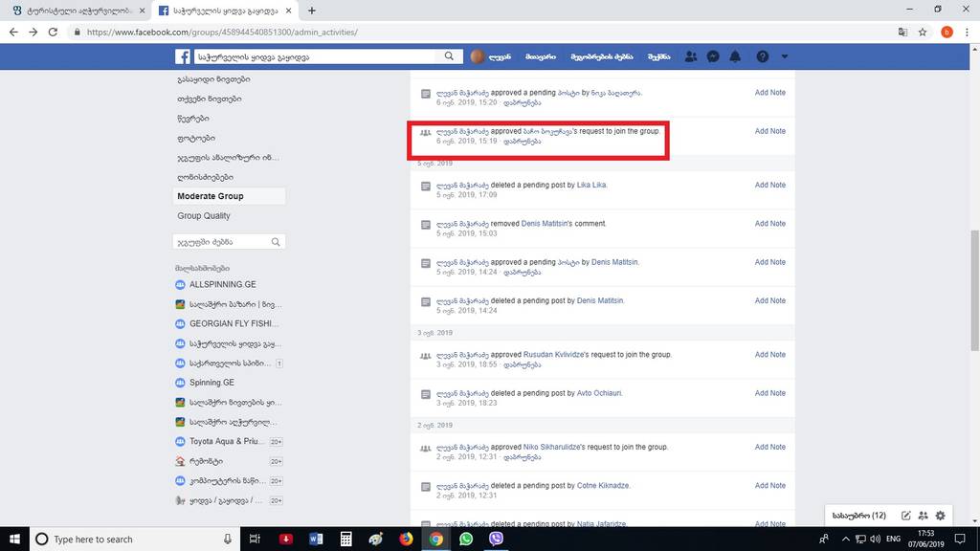980x551 pixels.
Task: Click the ENG language indicator
Action: (894, 540)
